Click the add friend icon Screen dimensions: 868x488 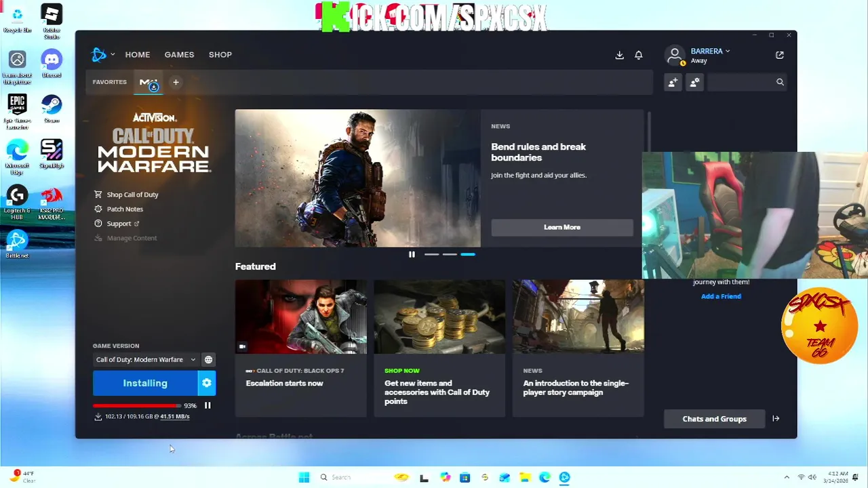pos(673,82)
